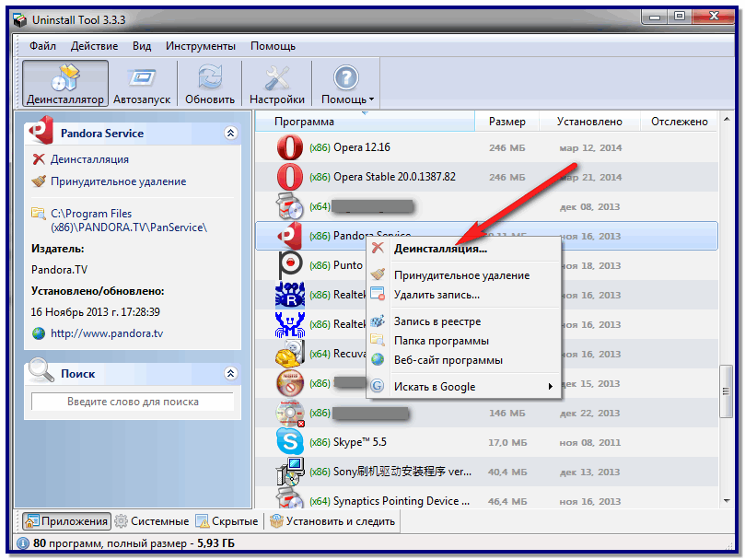Image resolution: width=745 pixels, height=560 pixels.
Task: Switch to Системные tab
Action: coord(152,521)
